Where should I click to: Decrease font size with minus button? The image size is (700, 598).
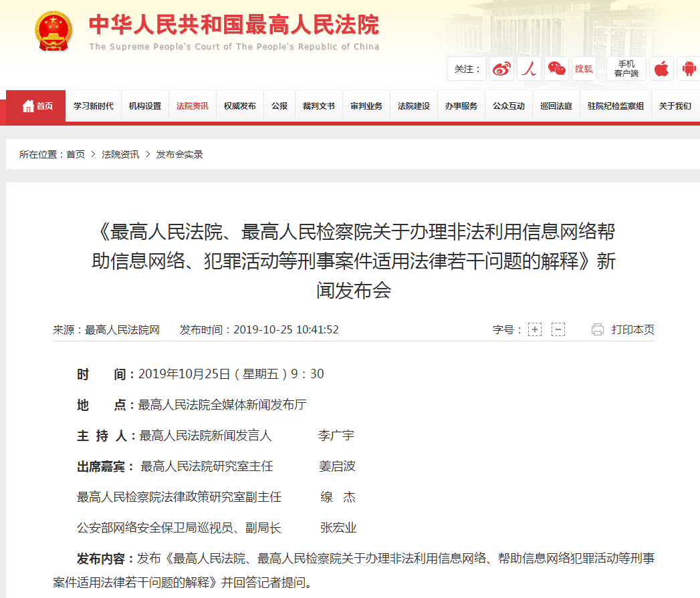click(x=558, y=329)
